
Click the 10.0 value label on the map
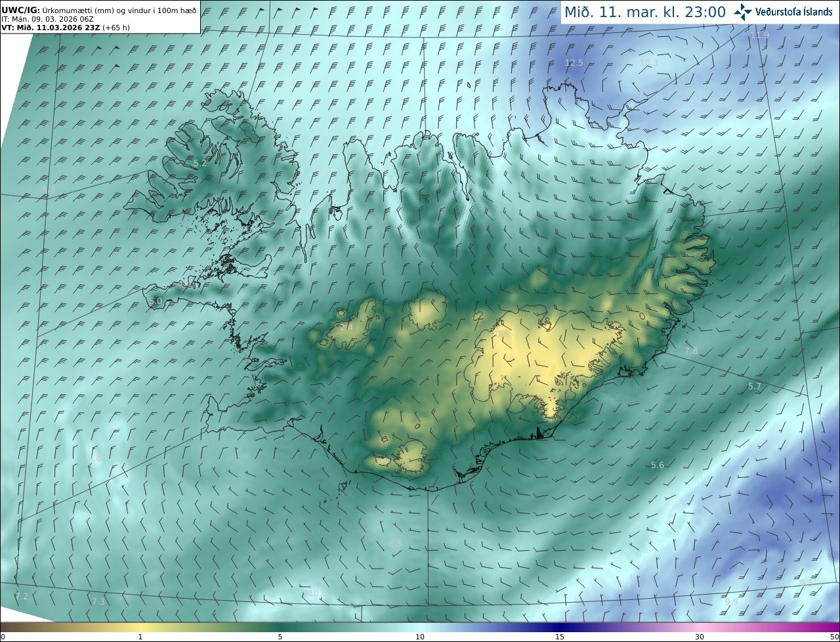coord(318,593)
